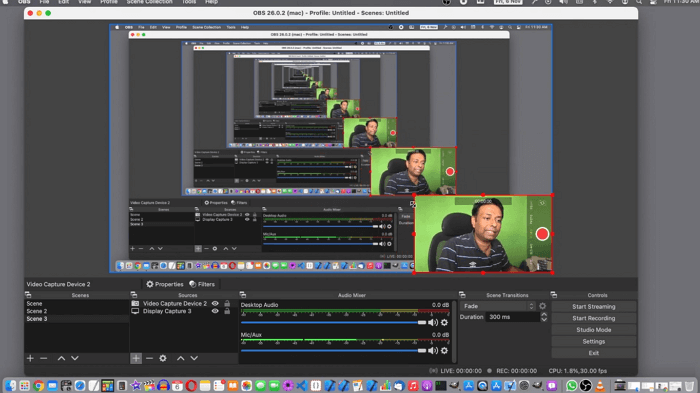
Task: Remove selected scene with the minus icon
Action: coord(43,358)
